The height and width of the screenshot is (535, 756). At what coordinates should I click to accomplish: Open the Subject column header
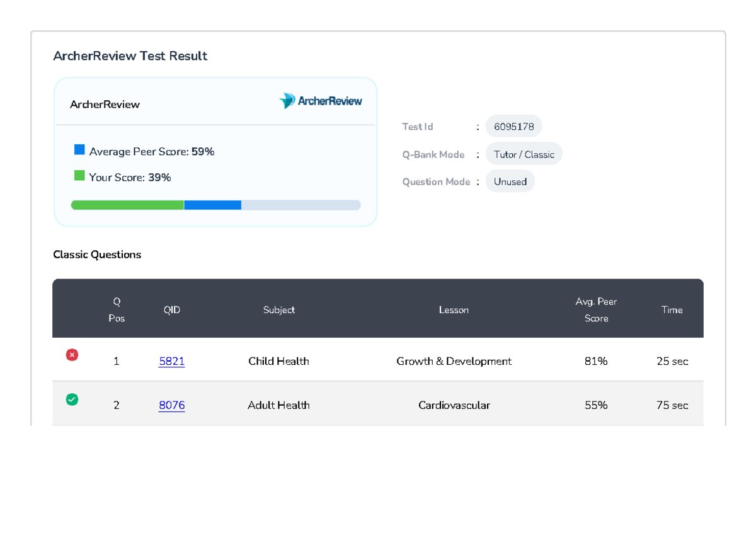tap(279, 309)
